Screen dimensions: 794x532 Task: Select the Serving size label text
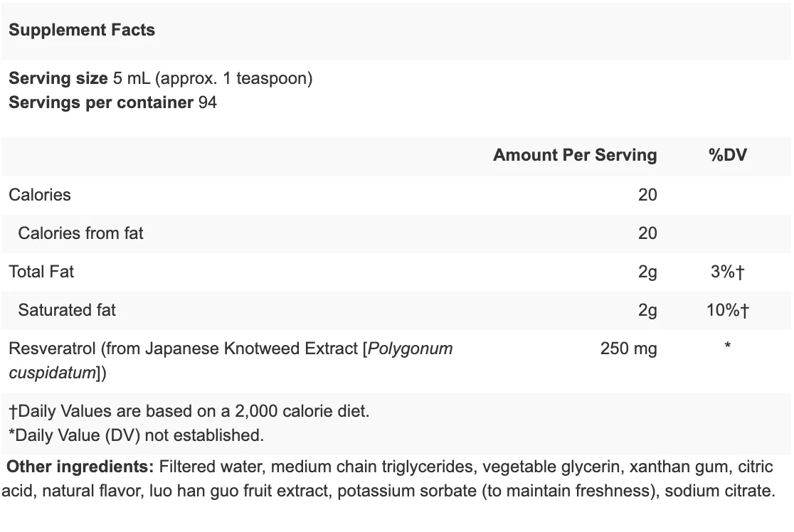[58, 78]
